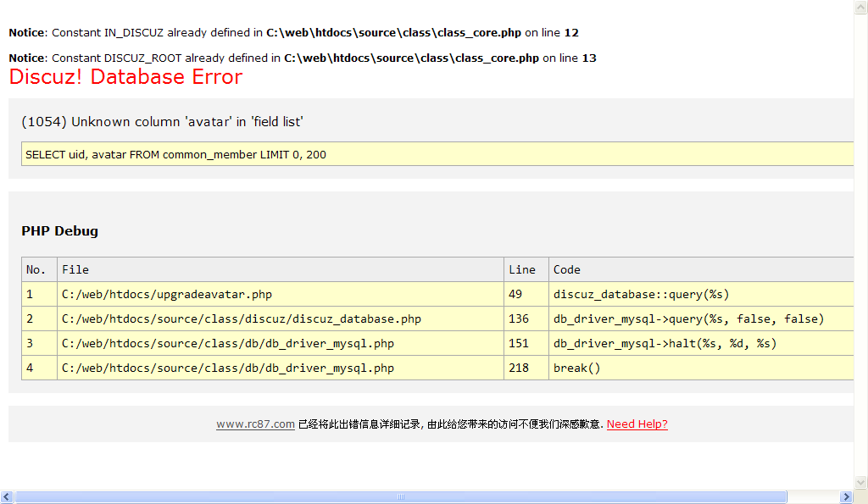Click the break() code cell
The width and height of the screenshot is (868, 504).
(701, 368)
